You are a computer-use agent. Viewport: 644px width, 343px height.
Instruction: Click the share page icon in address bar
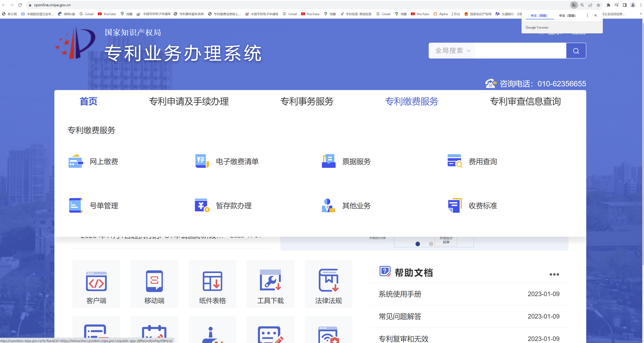590,5
